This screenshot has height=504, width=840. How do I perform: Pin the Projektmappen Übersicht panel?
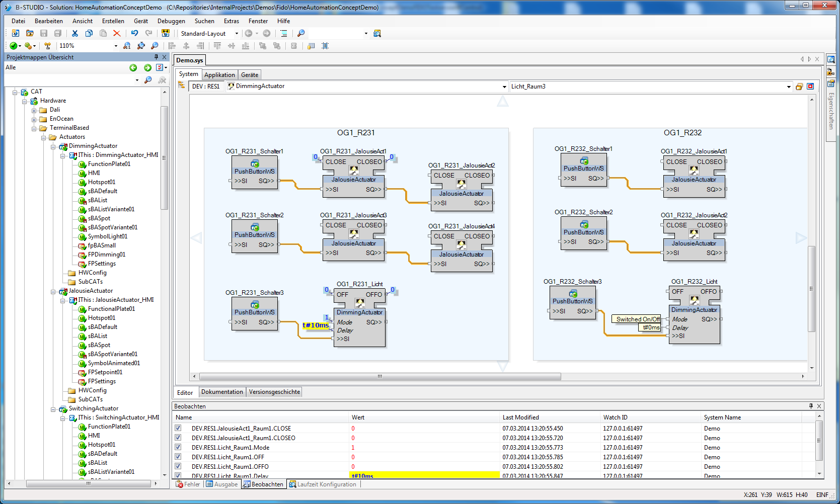click(156, 57)
